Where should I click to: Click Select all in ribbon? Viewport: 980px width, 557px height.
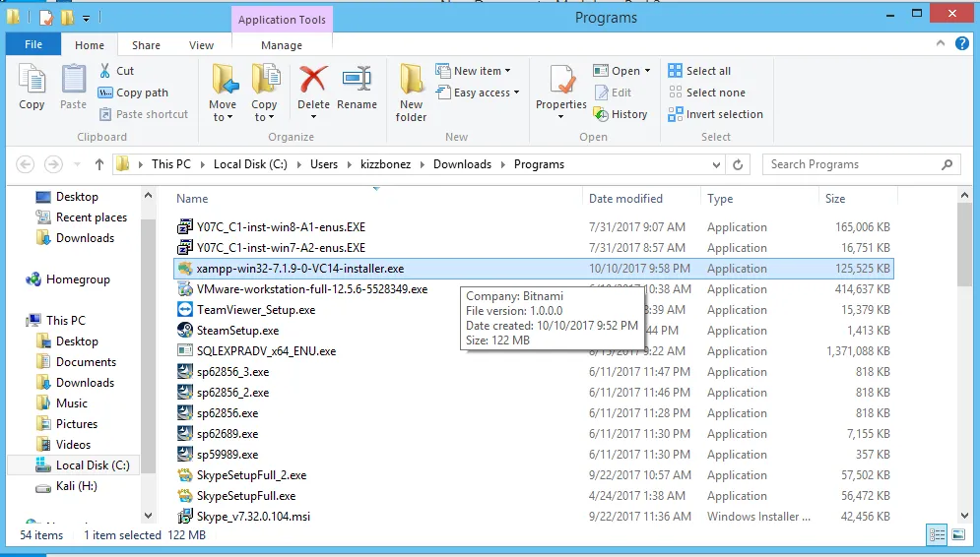tap(699, 71)
